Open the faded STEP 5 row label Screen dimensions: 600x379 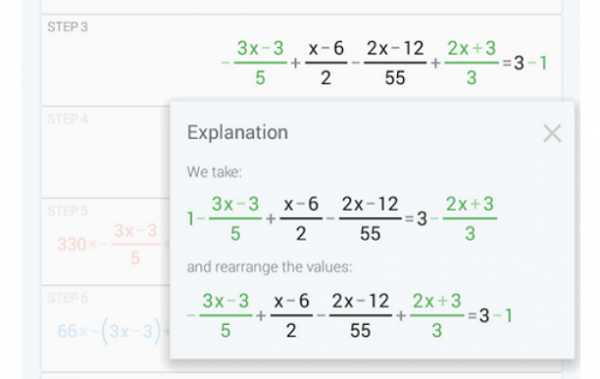click(x=68, y=211)
